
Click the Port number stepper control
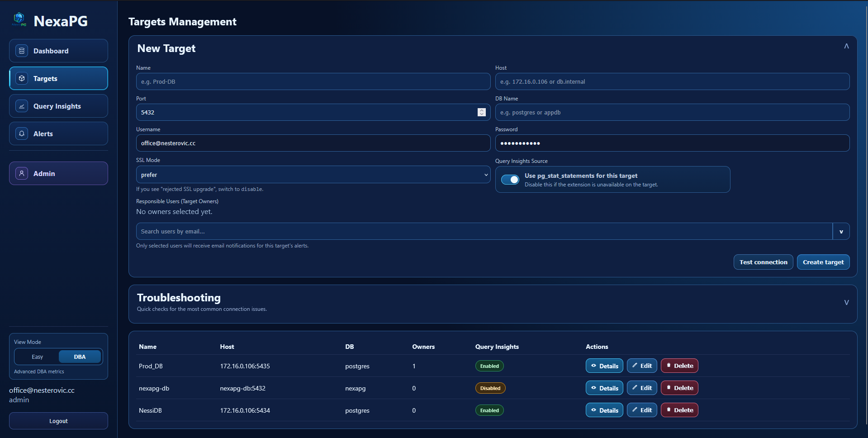click(x=481, y=112)
